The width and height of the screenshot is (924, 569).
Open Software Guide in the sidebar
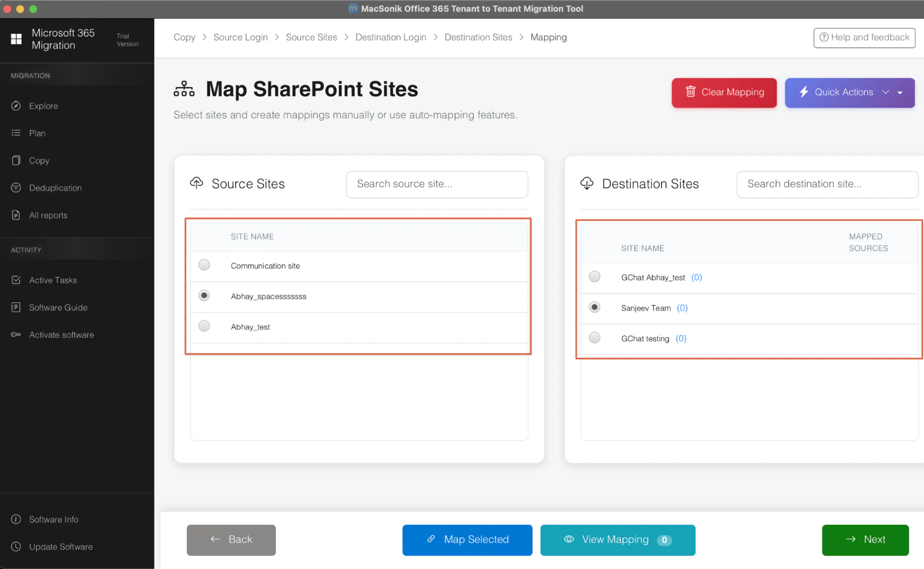(58, 307)
